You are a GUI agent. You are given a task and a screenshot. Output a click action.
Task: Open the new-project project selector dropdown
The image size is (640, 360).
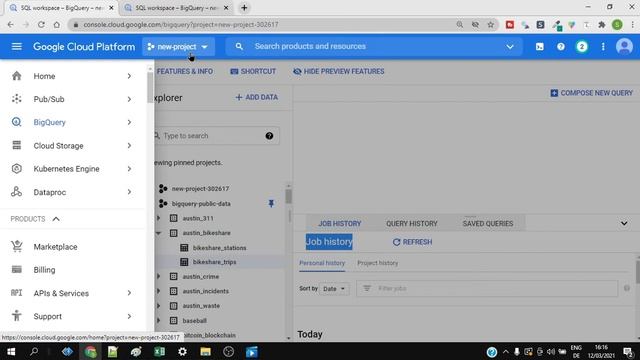pyautogui.click(x=178, y=47)
